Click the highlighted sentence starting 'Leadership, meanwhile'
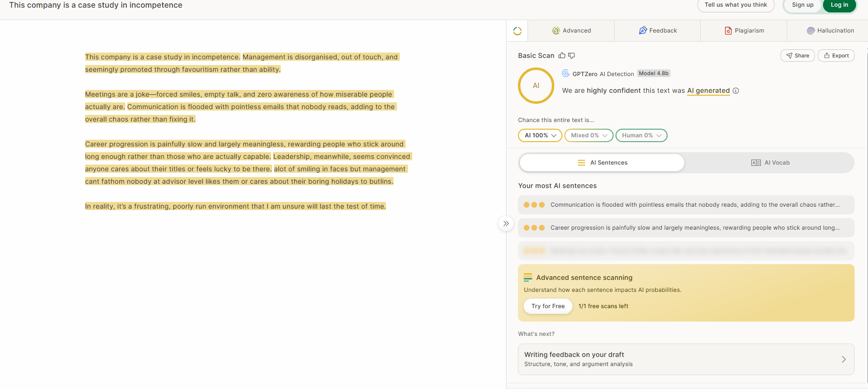The height and width of the screenshot is (389, 868). tap(341, 156)
